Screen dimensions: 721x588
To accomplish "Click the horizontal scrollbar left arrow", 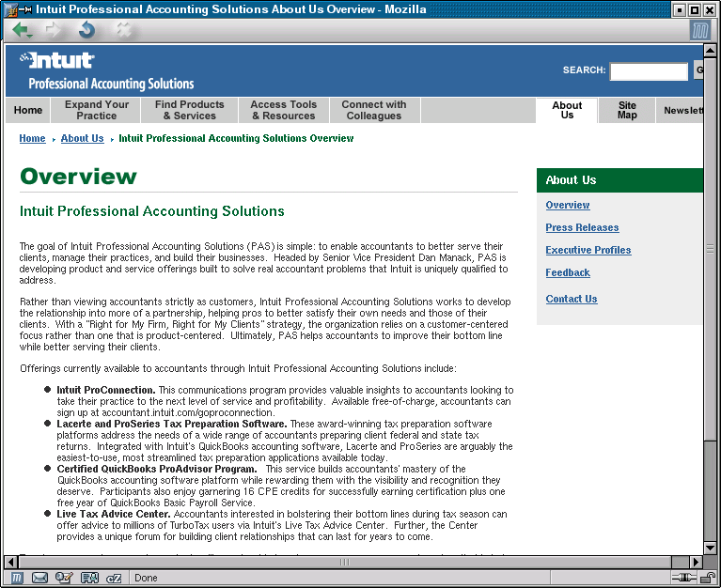I will [10, 562].
